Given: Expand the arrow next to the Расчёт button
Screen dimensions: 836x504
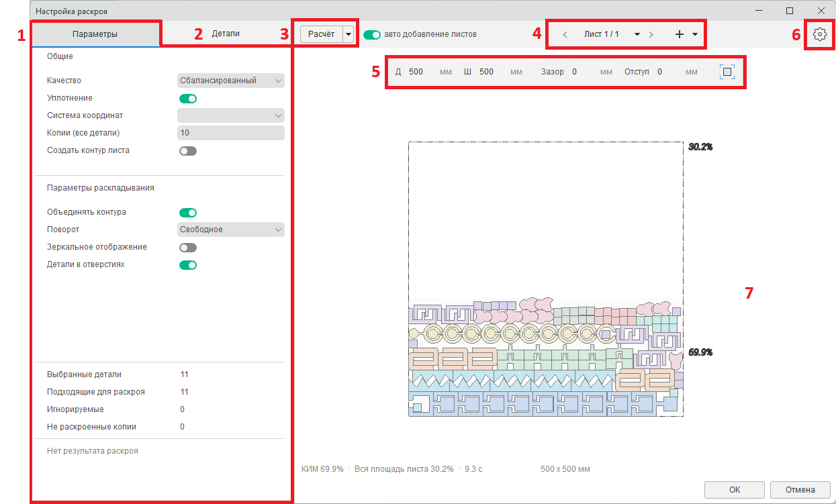Looking at the screenshot, I should pos(348,34).
